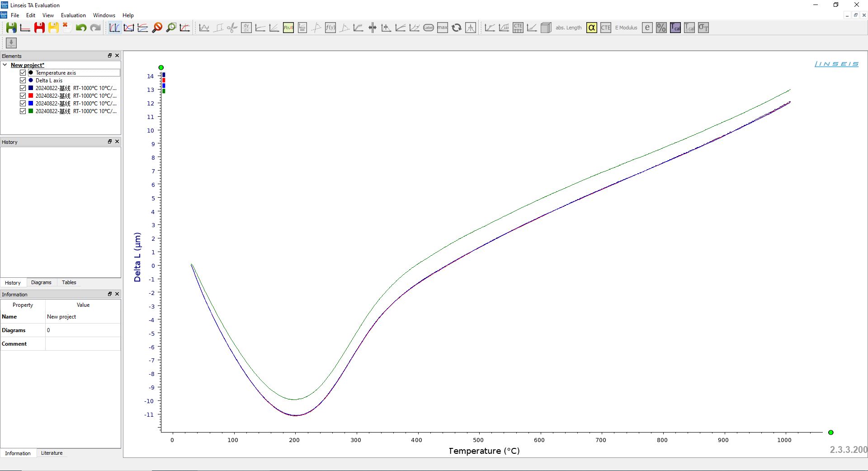This screenshot has width=868, height=471.
Task: Click the red curve color swatch in Elements
Action: pyautogui.click(x=31, y=96)
